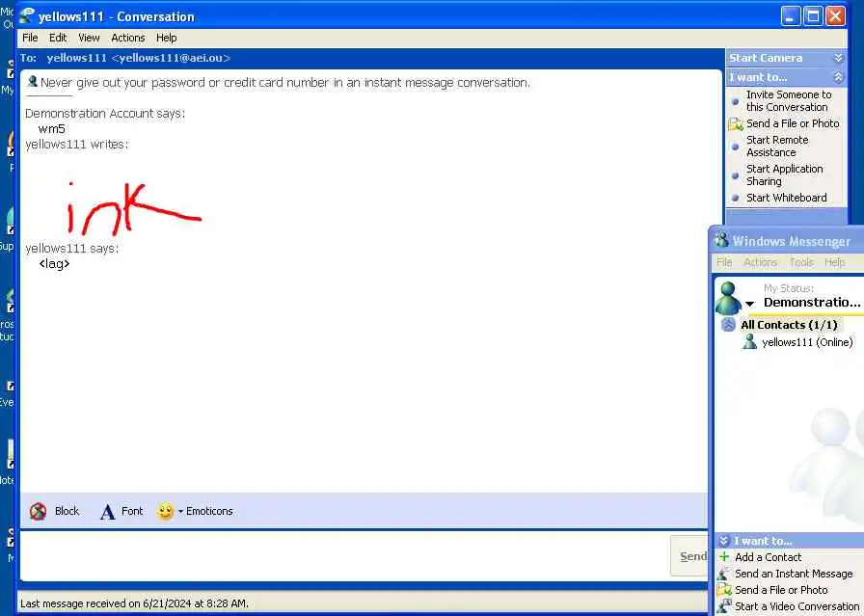The image size is (864, 616).
Task: Click the smiley Emoticons icon
Action: click(165, 511)
